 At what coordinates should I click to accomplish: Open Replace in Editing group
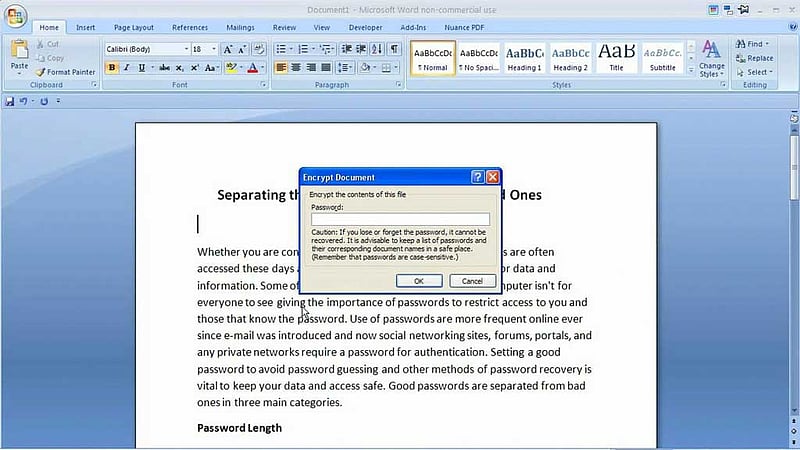[x=755, y=58]
